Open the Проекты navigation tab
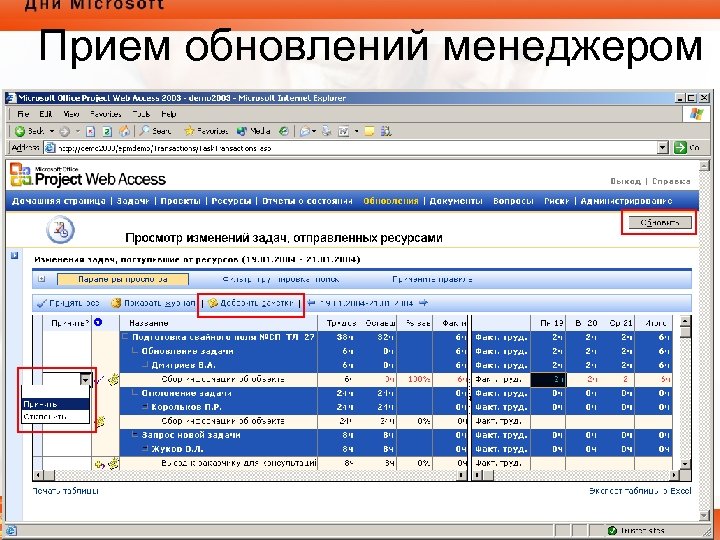Viewport: 720px width, 540px height. (180, 201)
